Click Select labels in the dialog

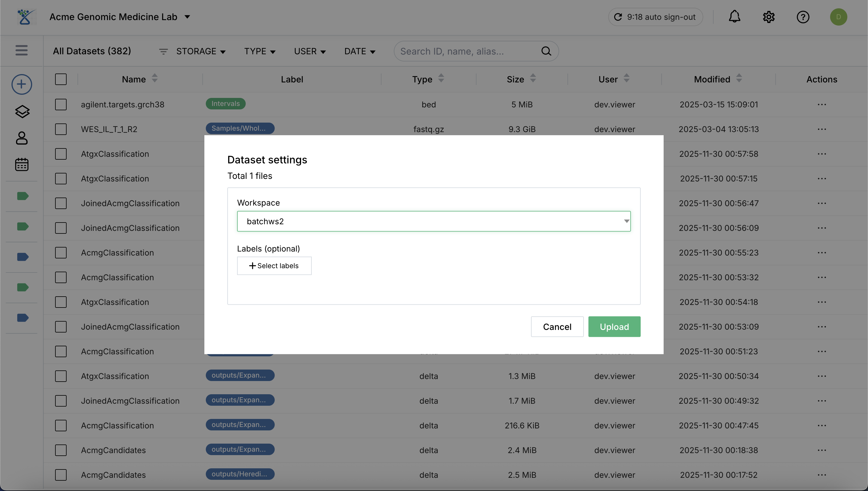pos(274,266)
